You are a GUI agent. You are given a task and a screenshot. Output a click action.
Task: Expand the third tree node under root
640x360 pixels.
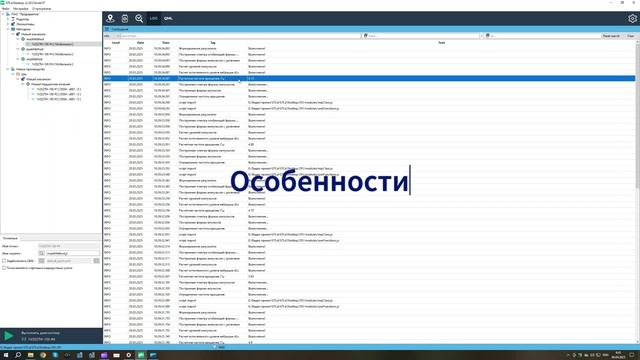click(8, 24)
